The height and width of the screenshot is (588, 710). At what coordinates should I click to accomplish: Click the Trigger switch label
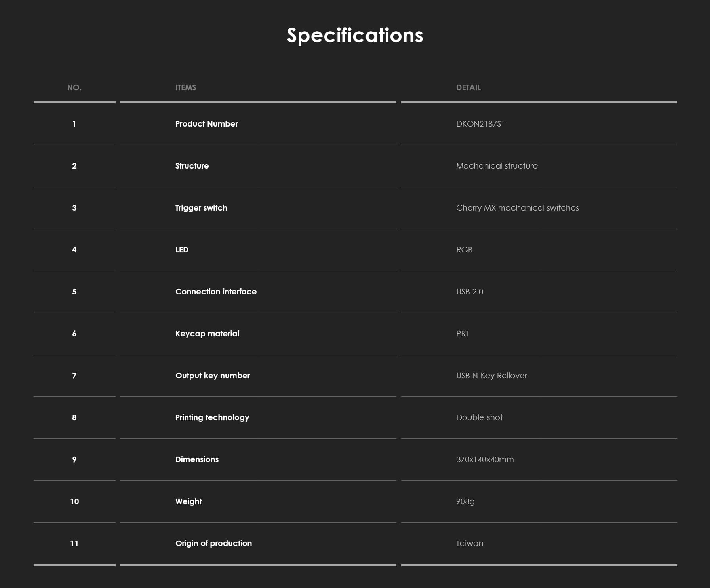click(x=201, y=208)
